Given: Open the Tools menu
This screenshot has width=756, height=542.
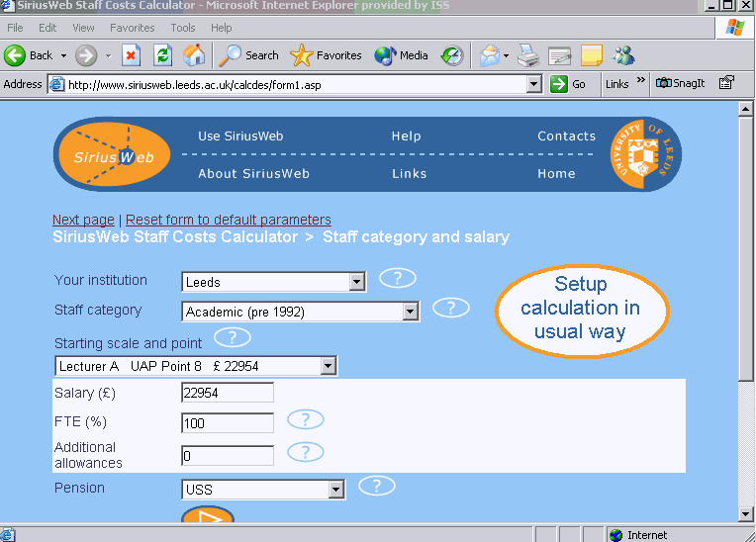Looking at the screenshot, I should click(x=183, y=28).
